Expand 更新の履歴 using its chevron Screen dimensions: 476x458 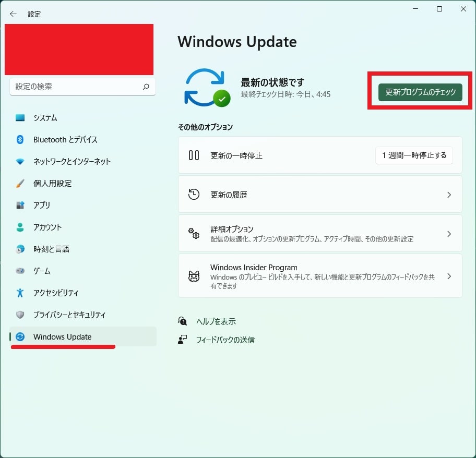tap(449, 195)
